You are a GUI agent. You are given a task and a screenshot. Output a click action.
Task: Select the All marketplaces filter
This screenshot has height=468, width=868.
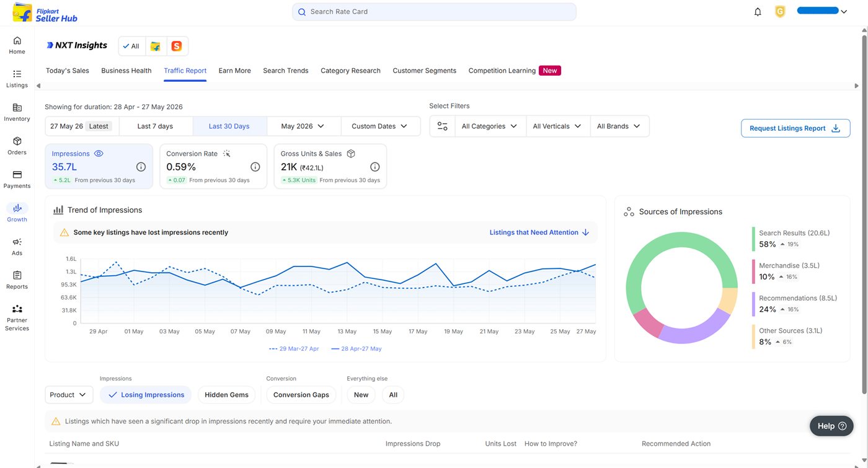(x=131, y=46)
